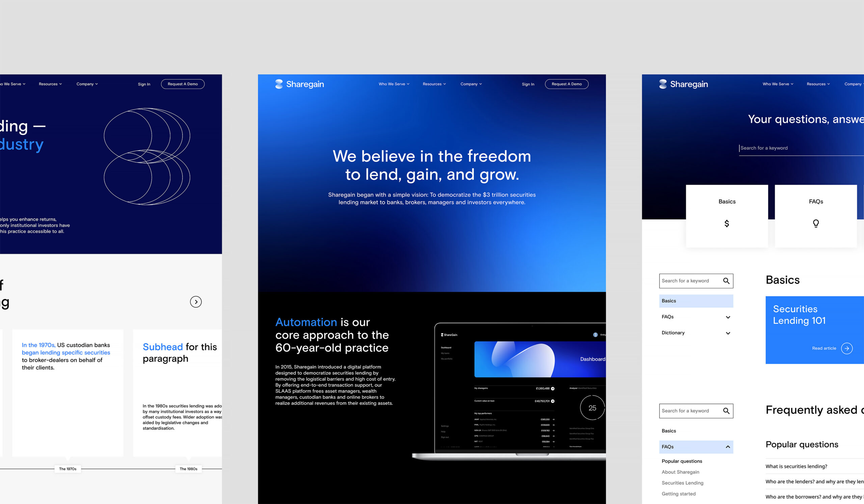Open the Resources dropdown in center header

click(434, 84)
